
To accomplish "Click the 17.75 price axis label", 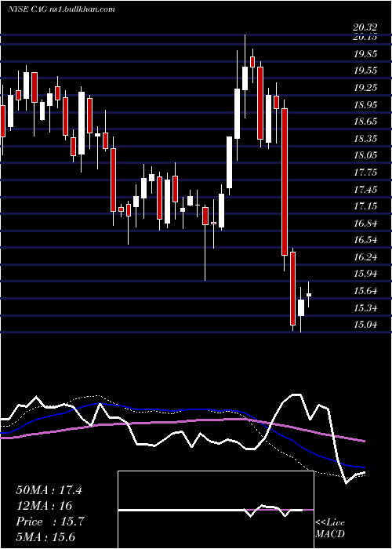I will 365,173.
